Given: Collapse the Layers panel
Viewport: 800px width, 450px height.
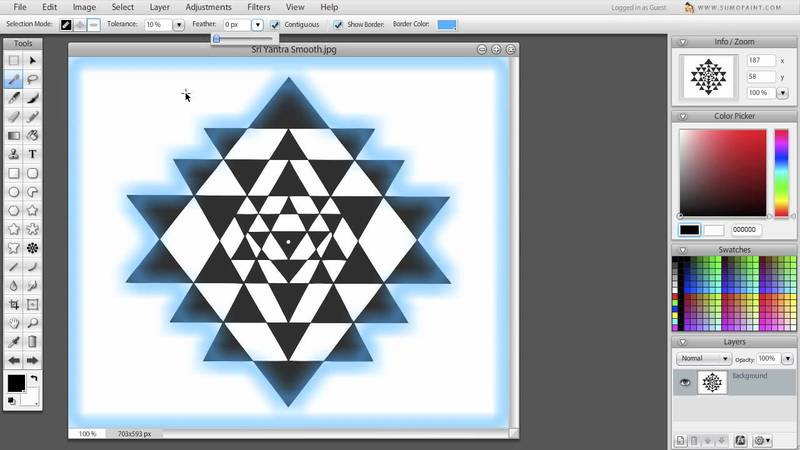Looking at the screenshot, I should coord(683,342).
